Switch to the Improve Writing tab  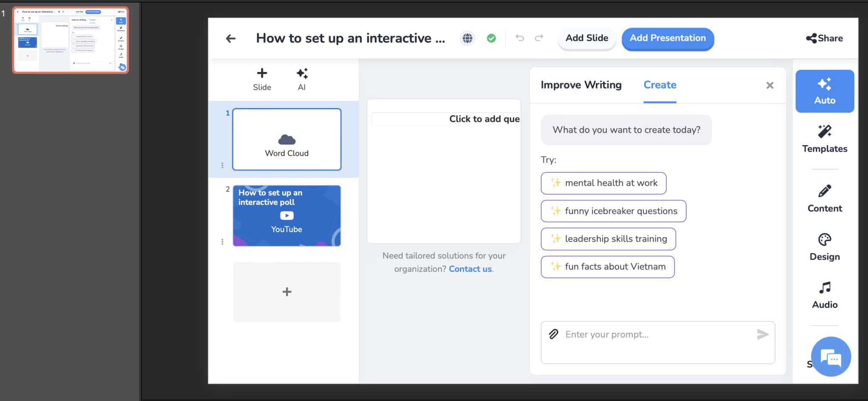[581, 85]
